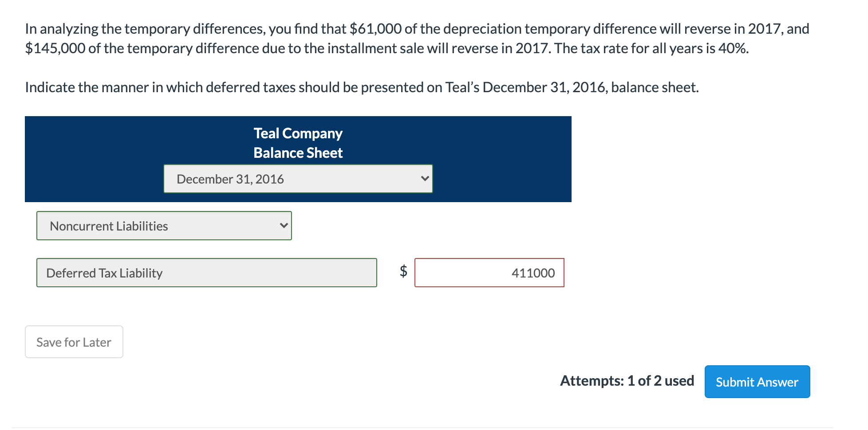This screenshot has width=868, height=430.
Task: Open the balance sheet date dropdown
Action: click(x=298, y=179)
